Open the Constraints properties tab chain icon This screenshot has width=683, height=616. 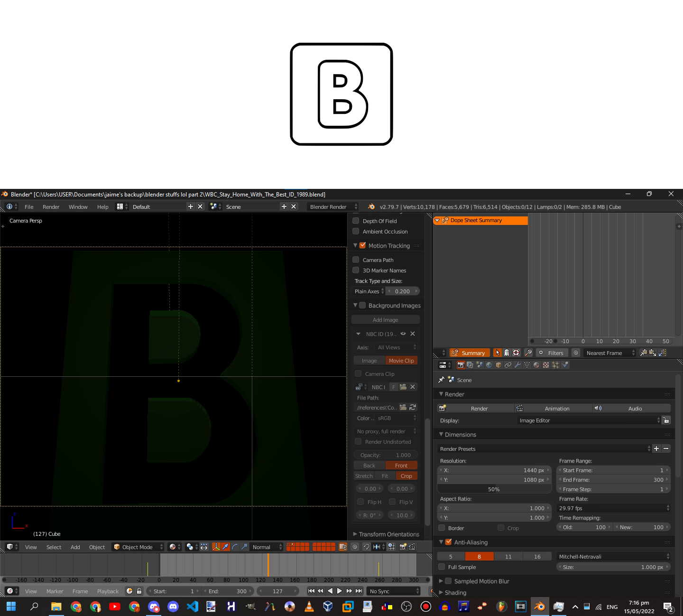[508, 365]
